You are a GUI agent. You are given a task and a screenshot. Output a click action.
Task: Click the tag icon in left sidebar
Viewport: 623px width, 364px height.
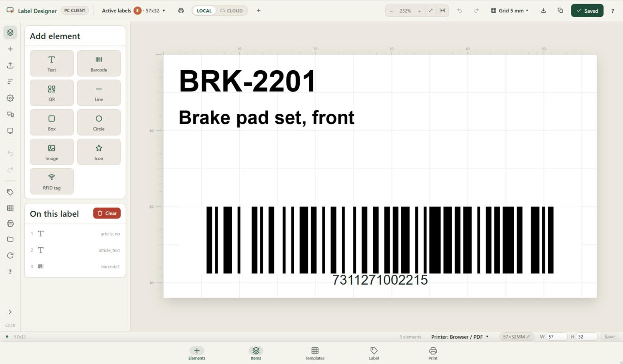(x=10, y=192)
